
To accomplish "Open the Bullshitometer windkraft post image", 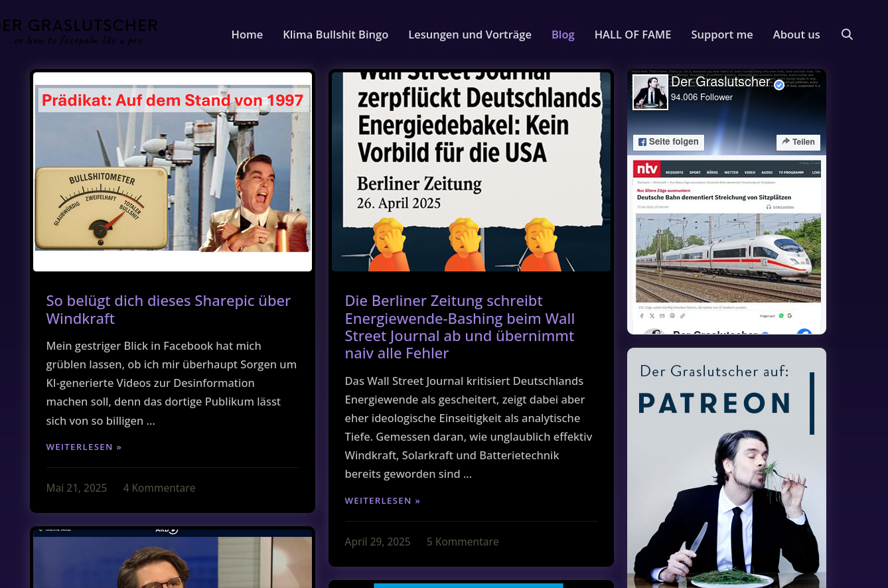I will (173, 172).
